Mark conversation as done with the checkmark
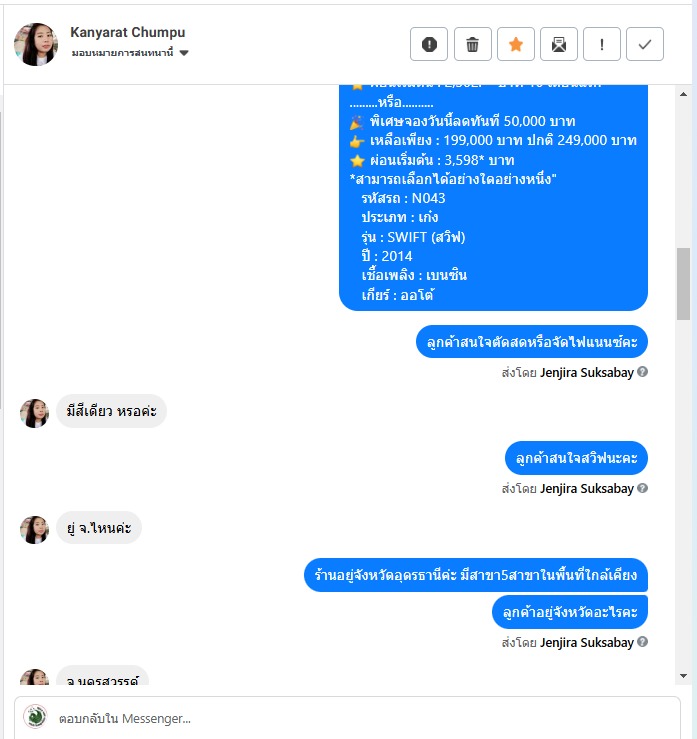The width and height of the screenshot is (697, 739). [x=645, y=44]
